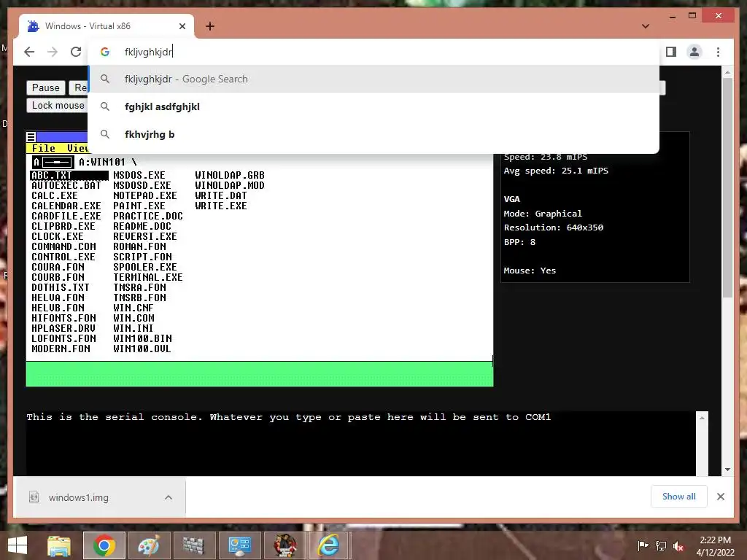
Task: Select CALENDAR.EXE file
Action: [66, 206]
